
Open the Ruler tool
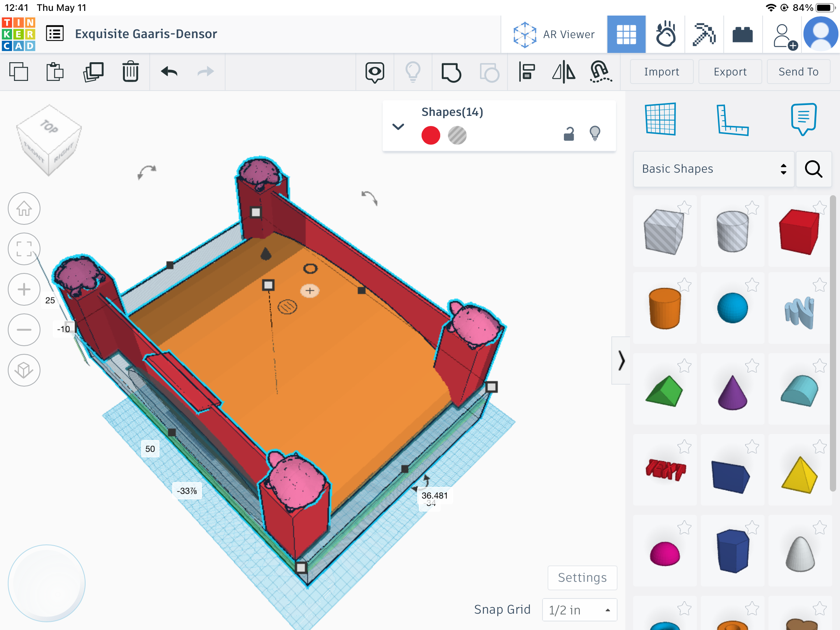coord(732,119)
